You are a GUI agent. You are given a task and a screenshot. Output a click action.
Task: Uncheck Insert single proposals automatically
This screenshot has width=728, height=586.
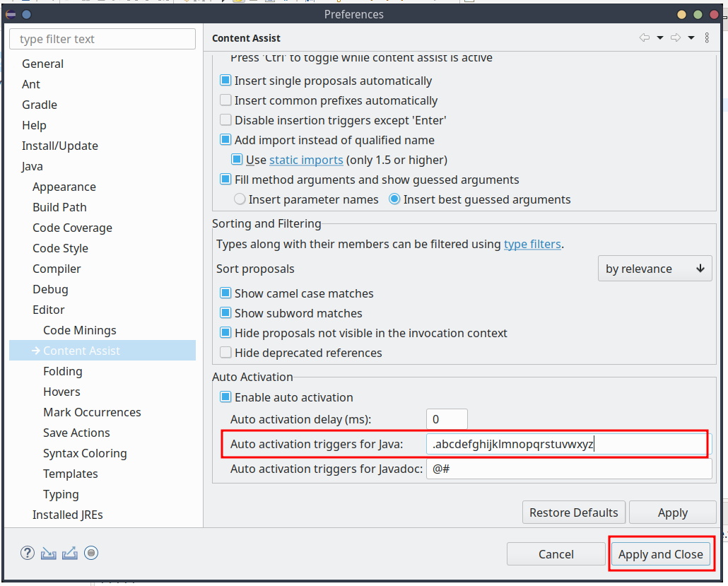(x=226, y=81)
